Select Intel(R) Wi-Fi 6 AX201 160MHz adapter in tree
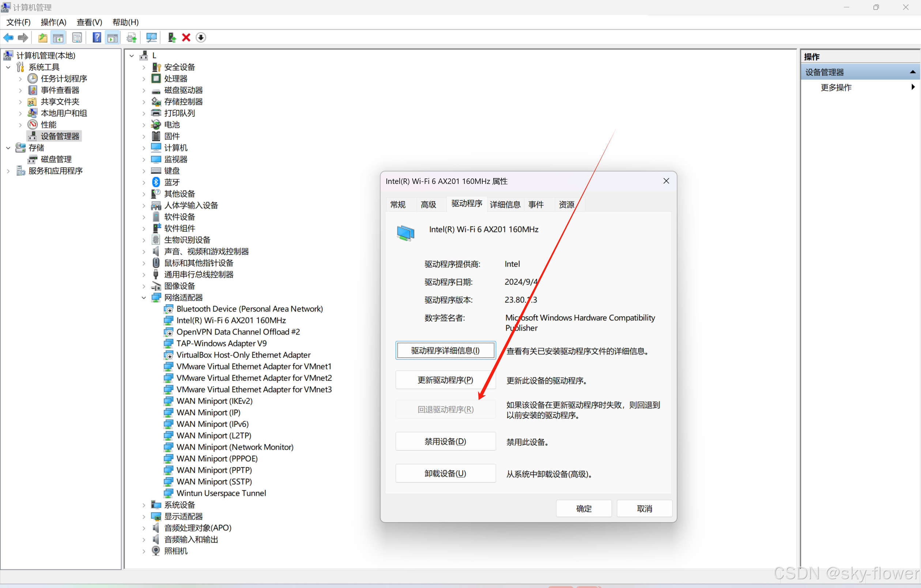Viewport: 921px width, 588px height. (231, 320)
